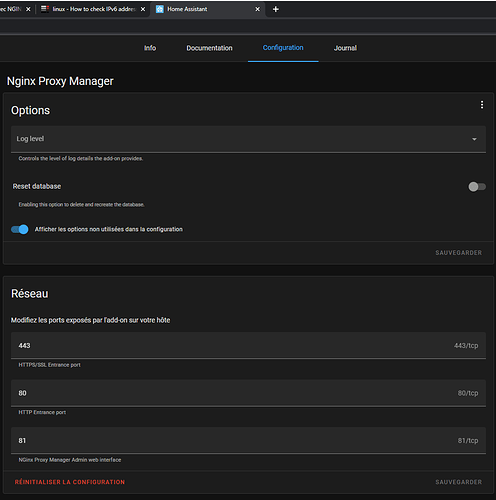Click the 81/tcp port suffix label
Image resolution: width=496 pixels, height=500 pixels.
coord(468,441)
